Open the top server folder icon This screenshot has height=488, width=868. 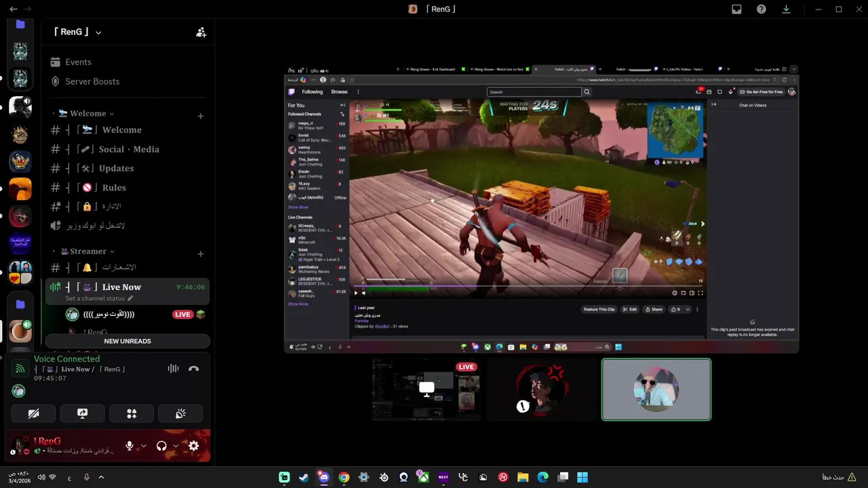(x=20, y=24)
